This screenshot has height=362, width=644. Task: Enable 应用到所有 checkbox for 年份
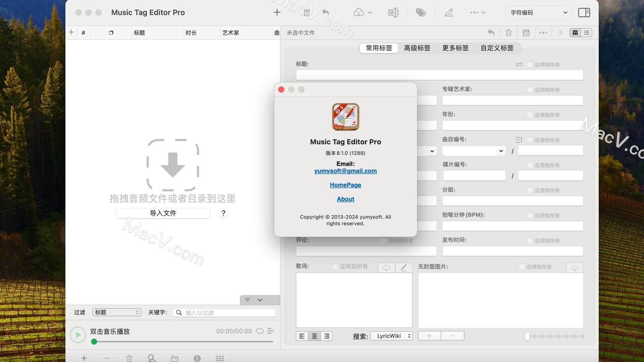pyautogui.click(x=530, y=115)
